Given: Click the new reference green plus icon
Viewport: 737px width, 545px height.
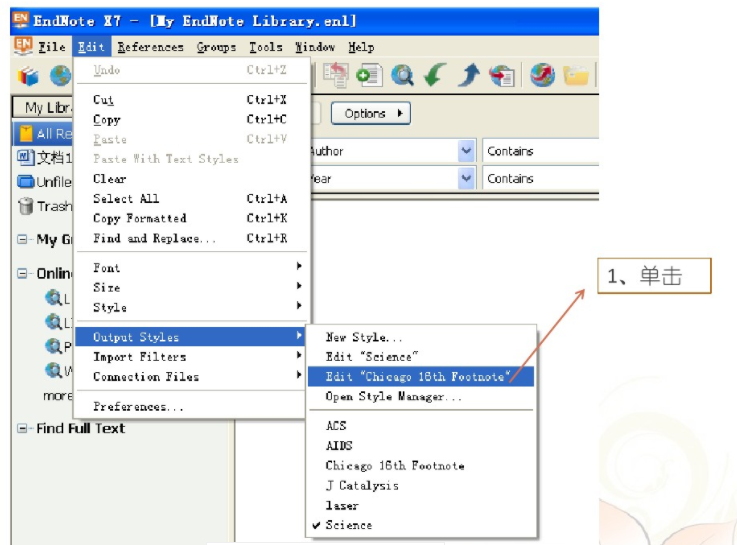Looking at the screenshot, I should [x=369, y=75].
